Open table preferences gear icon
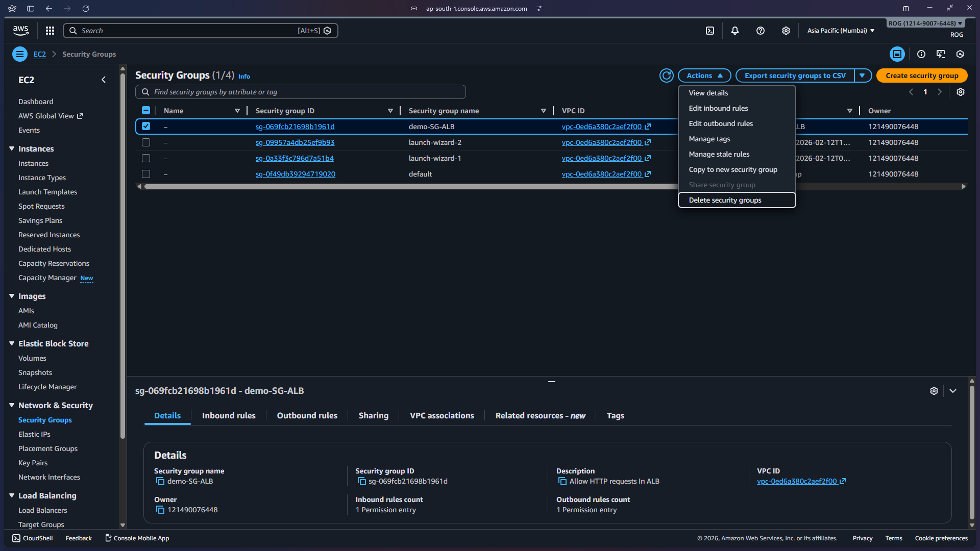This screenshot has width=980, height=551. click(x=960, y=92)
